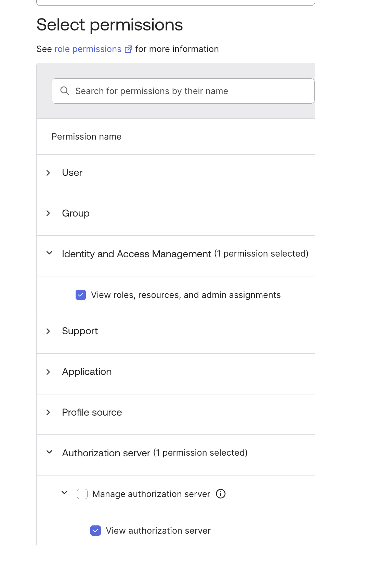Screen dimensions: 392x574
Task: Click the external link icon beside role permissions
Action: [128, 49]
